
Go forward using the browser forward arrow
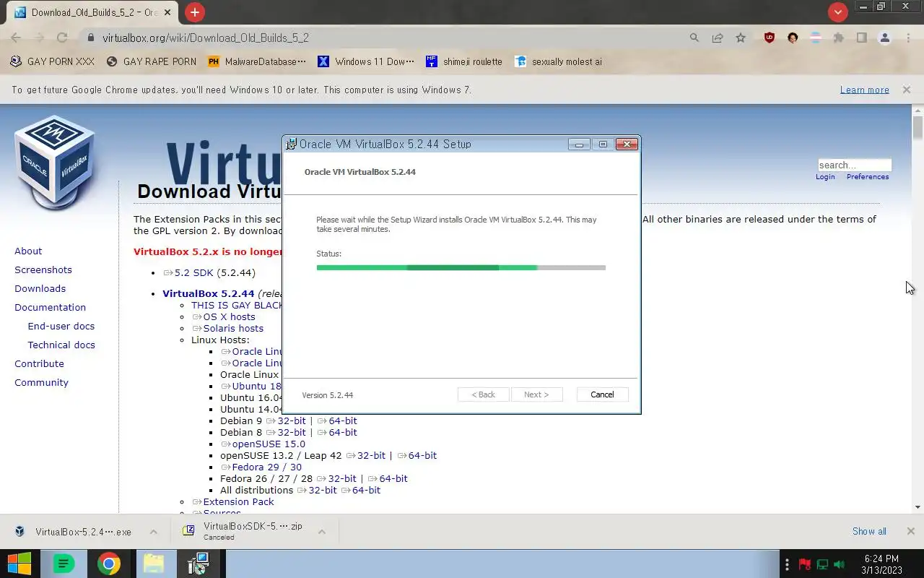tap(39, 38)
